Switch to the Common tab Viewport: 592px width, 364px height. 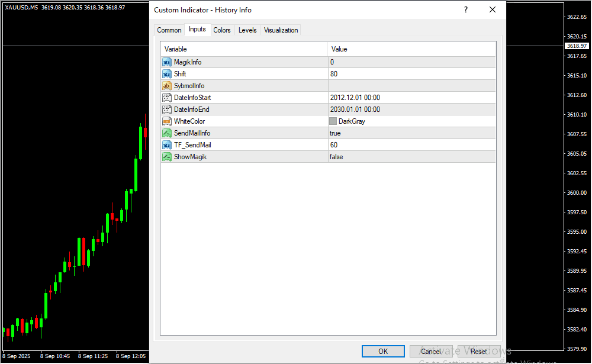click(x=169, y=30)
